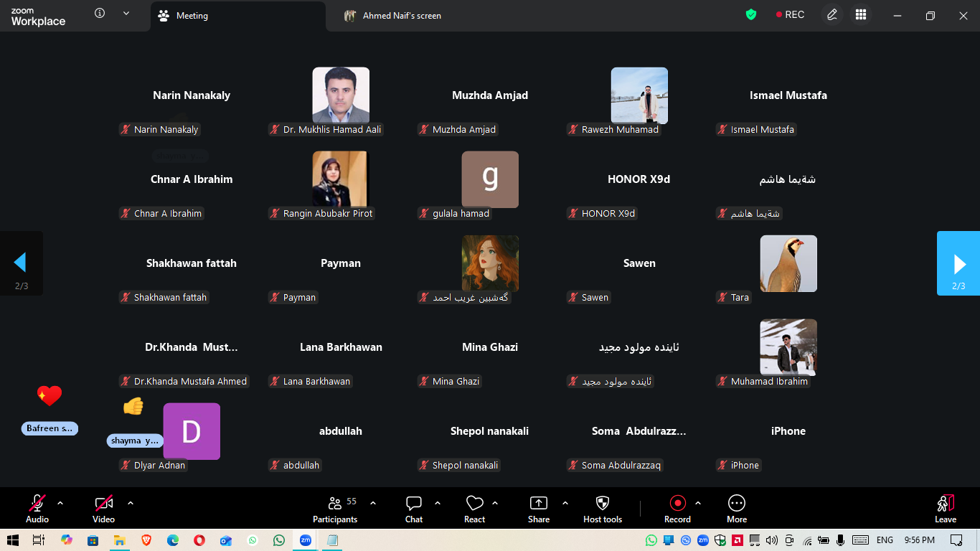The height and width of the screenshot is (551, 980).
Task: Switch to Ahmed Naif's screen tab
Action: click(401, 16)
